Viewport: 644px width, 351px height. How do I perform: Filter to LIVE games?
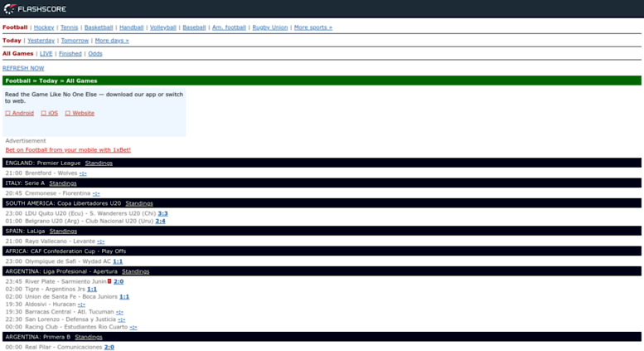coord(46,54)
